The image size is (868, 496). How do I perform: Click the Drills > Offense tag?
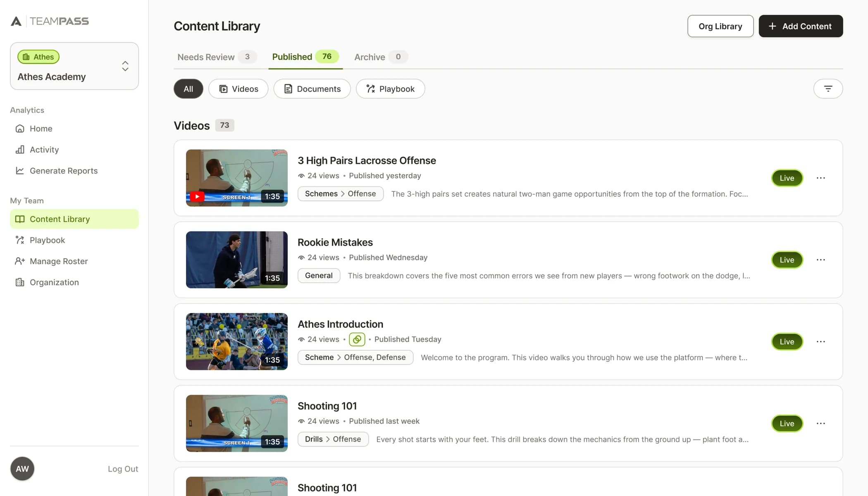[333, 439]
